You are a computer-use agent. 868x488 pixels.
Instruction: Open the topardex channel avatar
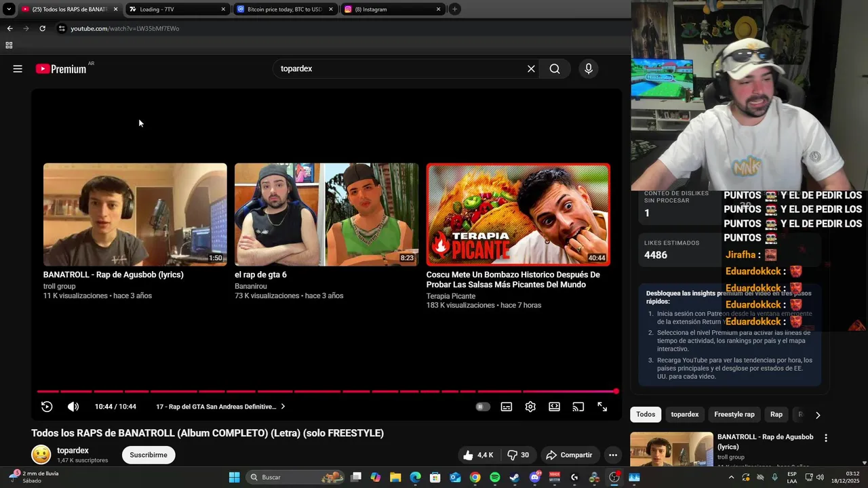[x=41, y=455]
